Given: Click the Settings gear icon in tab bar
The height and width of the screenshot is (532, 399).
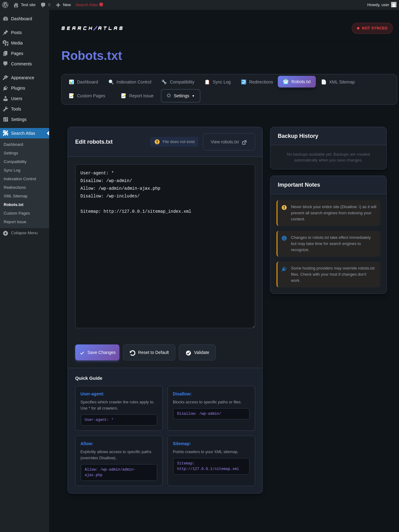Looking at the screenshot, I should pos(169,95).
